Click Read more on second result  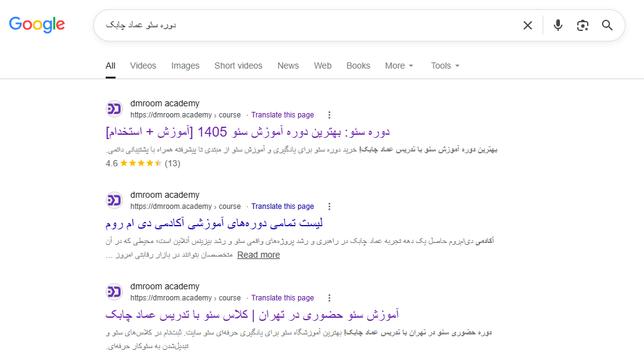(x=259, y=255)
